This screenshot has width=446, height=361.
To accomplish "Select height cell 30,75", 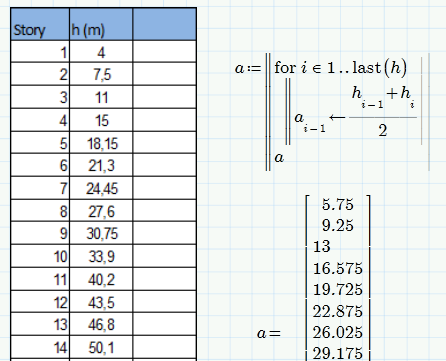I will pyautogui.click(x=101, y=233).
